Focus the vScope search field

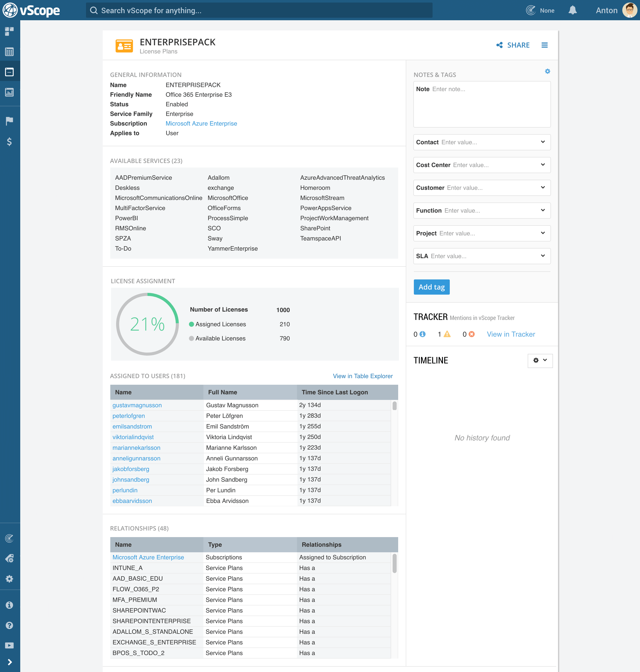(259, 10)
